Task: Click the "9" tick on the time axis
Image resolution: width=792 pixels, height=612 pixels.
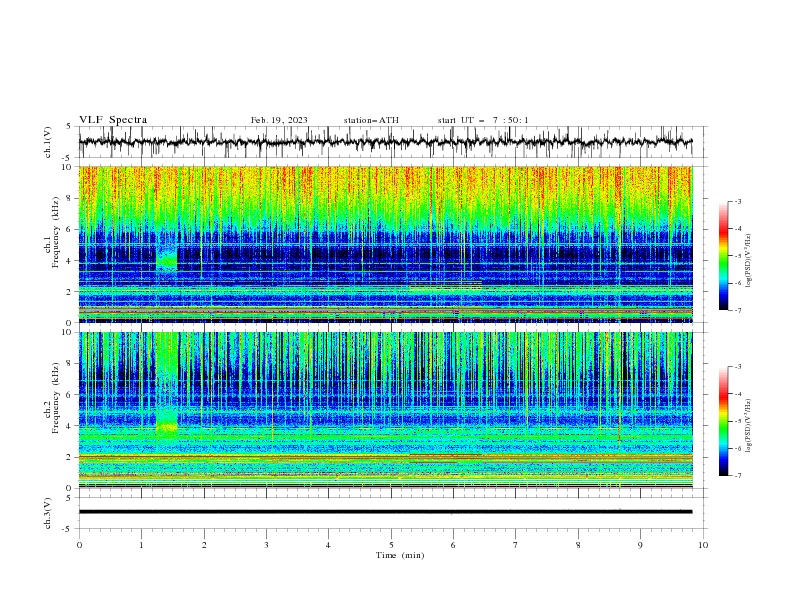Action: [640, 545]
